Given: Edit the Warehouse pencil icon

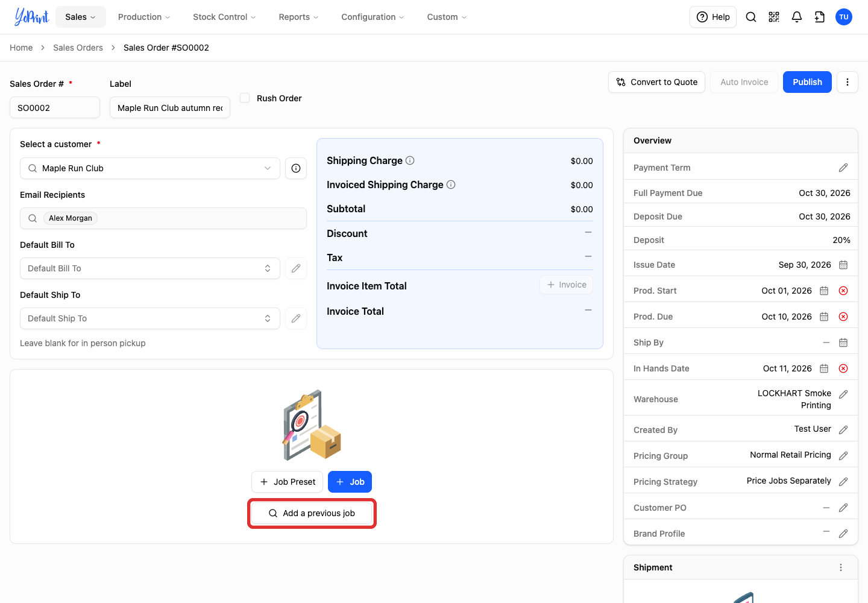Looking at the screenshot, I should 843,394.
